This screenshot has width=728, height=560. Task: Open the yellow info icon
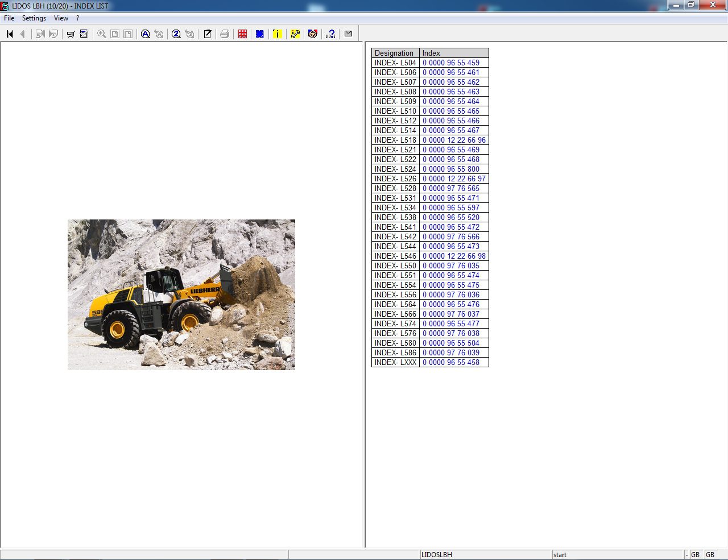tap(277, 34)
